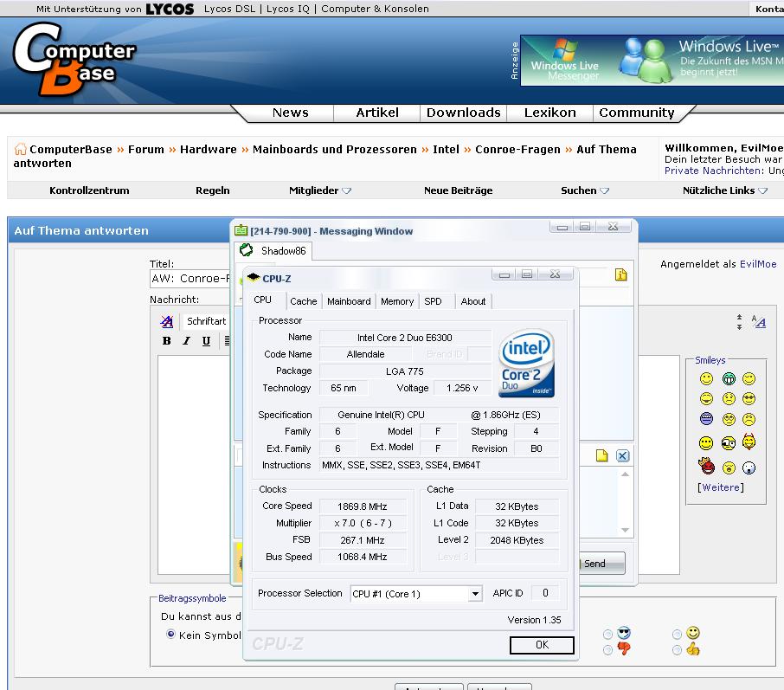The height and width of the screenshot is (690, 784).
Task: Click the 'Intel Core 2 Duo E6300' name value
Action: coord(404,338)
